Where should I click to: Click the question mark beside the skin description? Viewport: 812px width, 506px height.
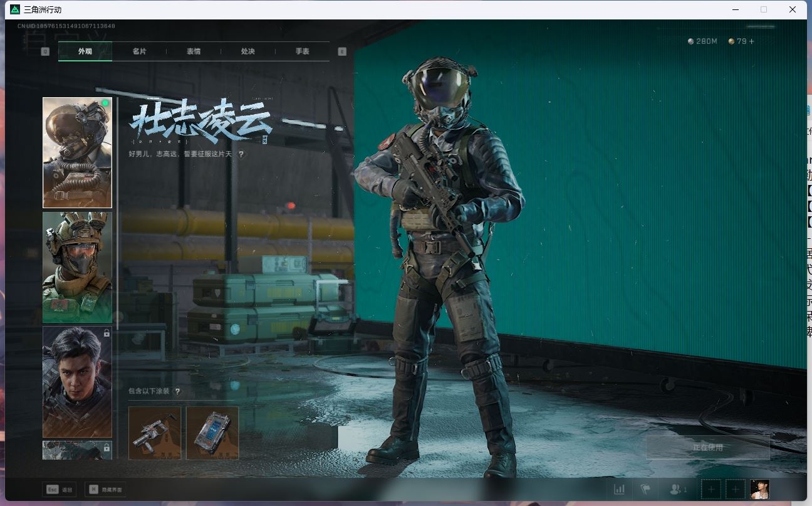tap(241, 154)
